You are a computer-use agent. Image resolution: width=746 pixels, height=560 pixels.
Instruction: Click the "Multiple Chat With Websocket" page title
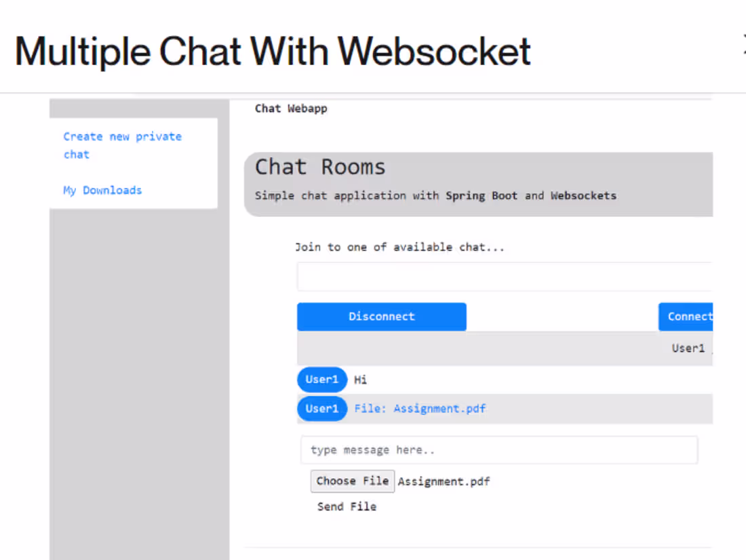(272, 51)
